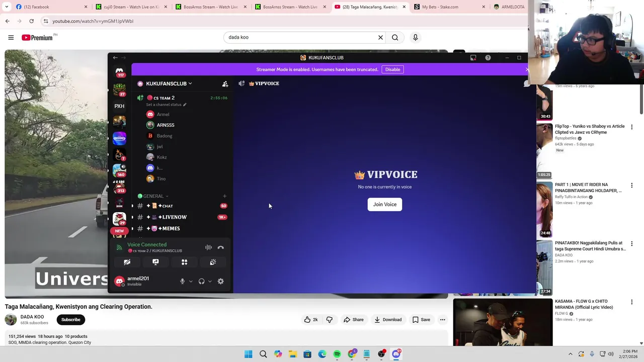Like the video with 2k likes
The width and height of the screenshot is (644, 362).
coord(310,320)
